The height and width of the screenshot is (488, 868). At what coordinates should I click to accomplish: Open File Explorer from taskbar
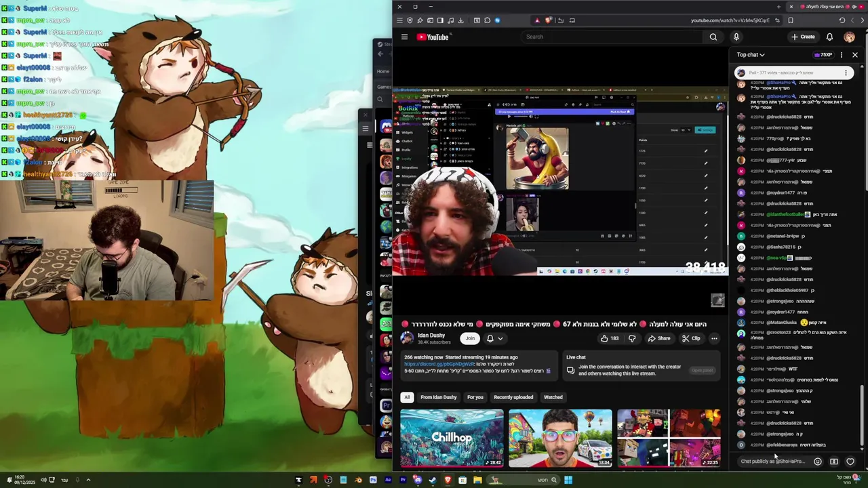click(477, 480)
